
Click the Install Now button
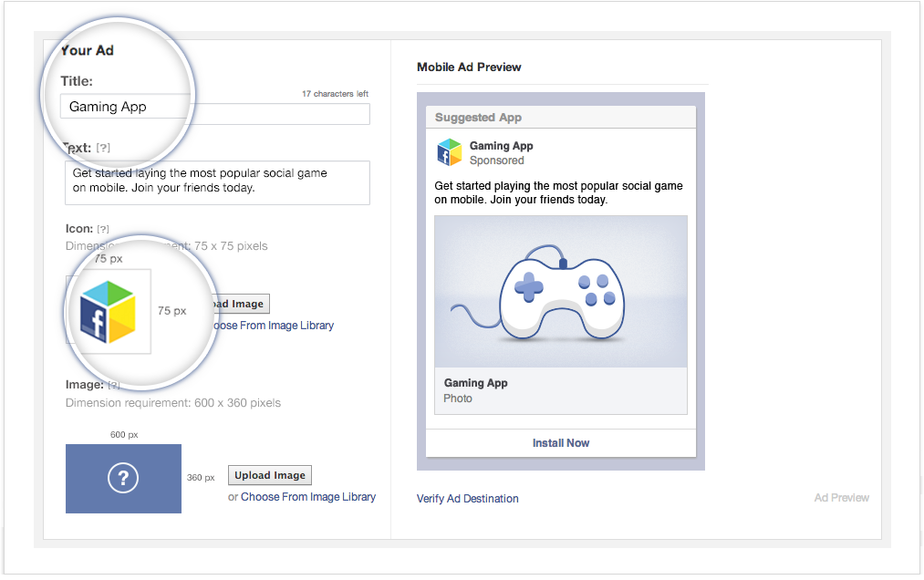coord(560,442)
